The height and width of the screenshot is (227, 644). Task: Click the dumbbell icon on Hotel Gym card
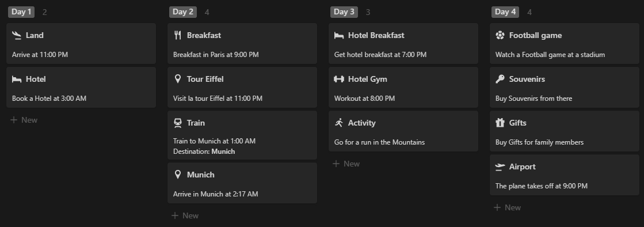(339, 79)
